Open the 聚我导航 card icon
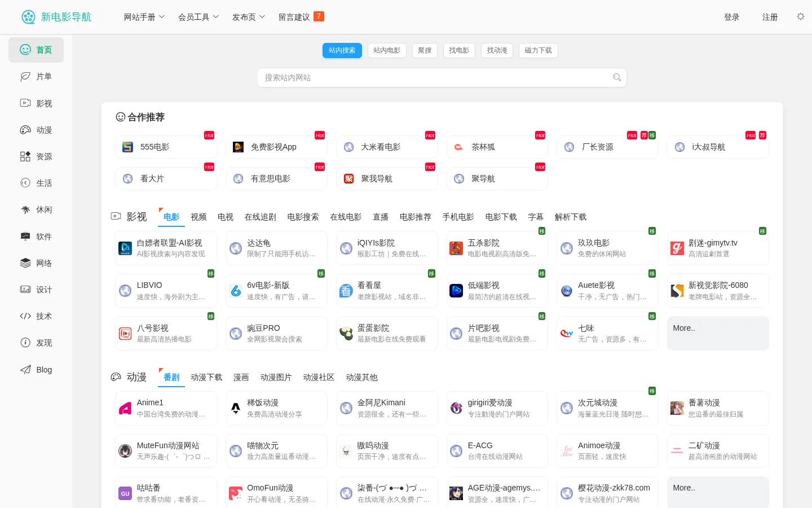 [348, 178]
